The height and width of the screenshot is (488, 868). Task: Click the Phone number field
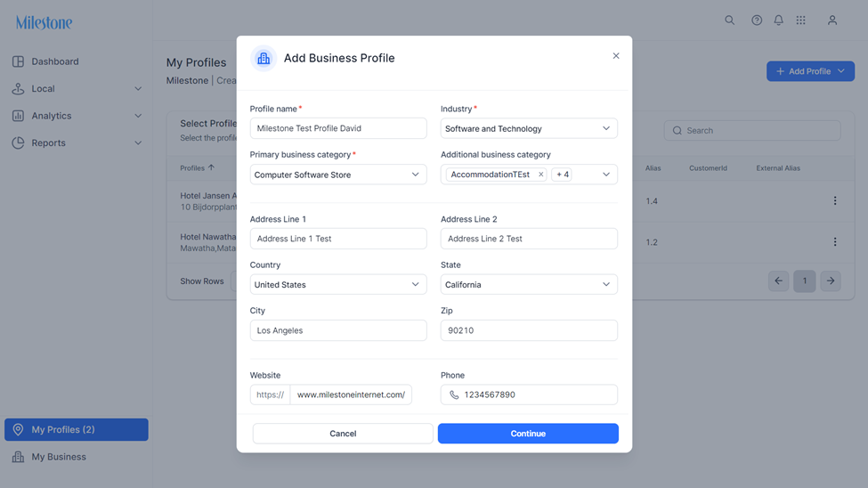529,395
